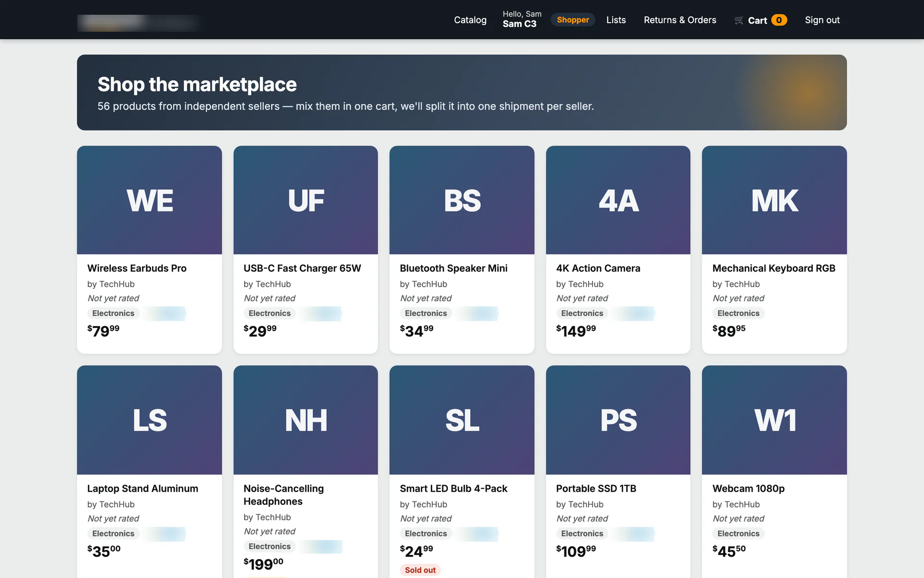Open the WE product thumbnail
The width and height of the screenshot is (924, 578).
(x=149, y=200)
